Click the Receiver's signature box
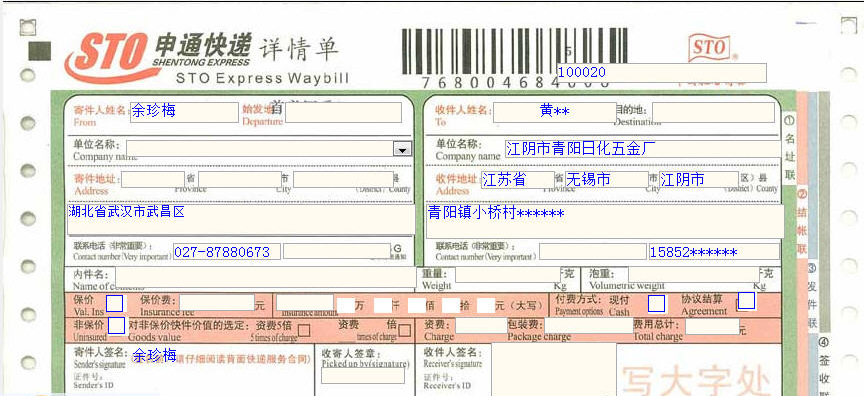The width and height of the screenshot is (864, 396). click(x=554, y=370)
